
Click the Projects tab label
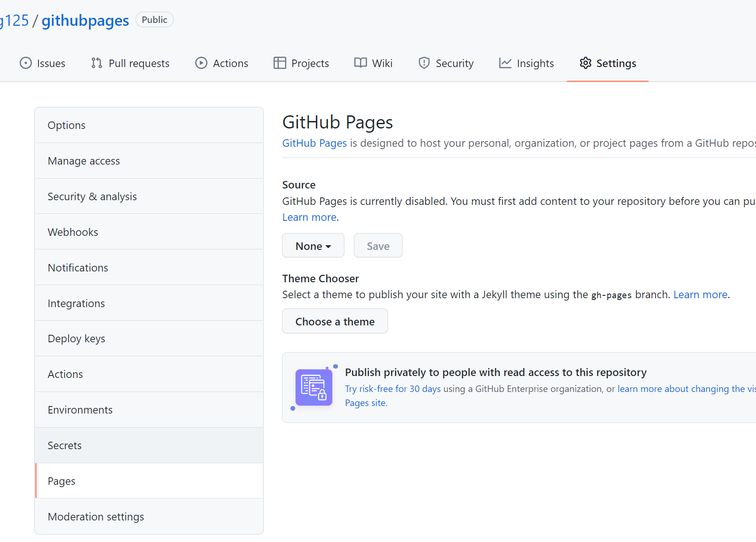point(310,63)
